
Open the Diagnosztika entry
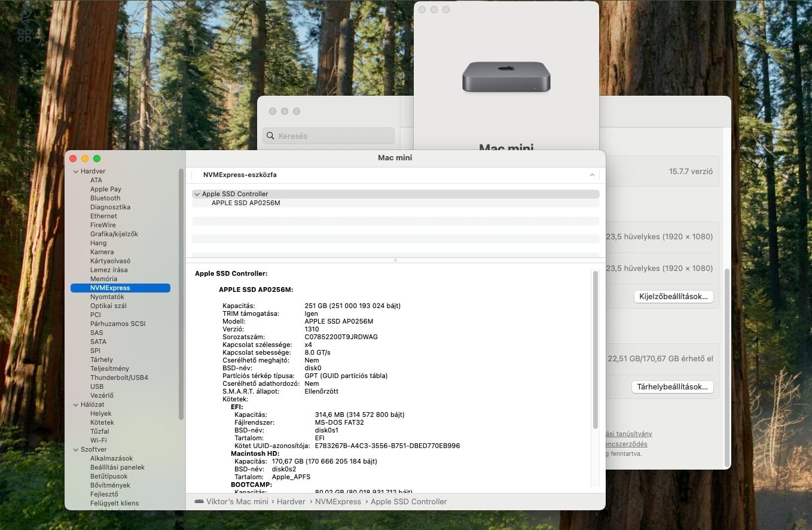(x=110, y=207)
